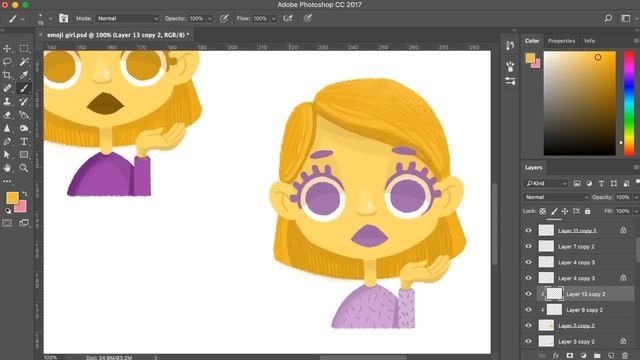Expand the brush Flow slider arrow
640x360 pixels.
[273, 19]
